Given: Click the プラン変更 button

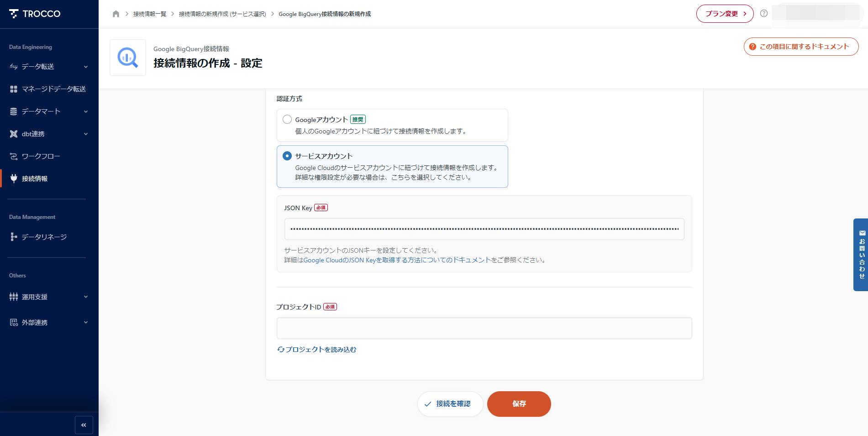Looking at the screenshot, I should (x=725, y=14).
